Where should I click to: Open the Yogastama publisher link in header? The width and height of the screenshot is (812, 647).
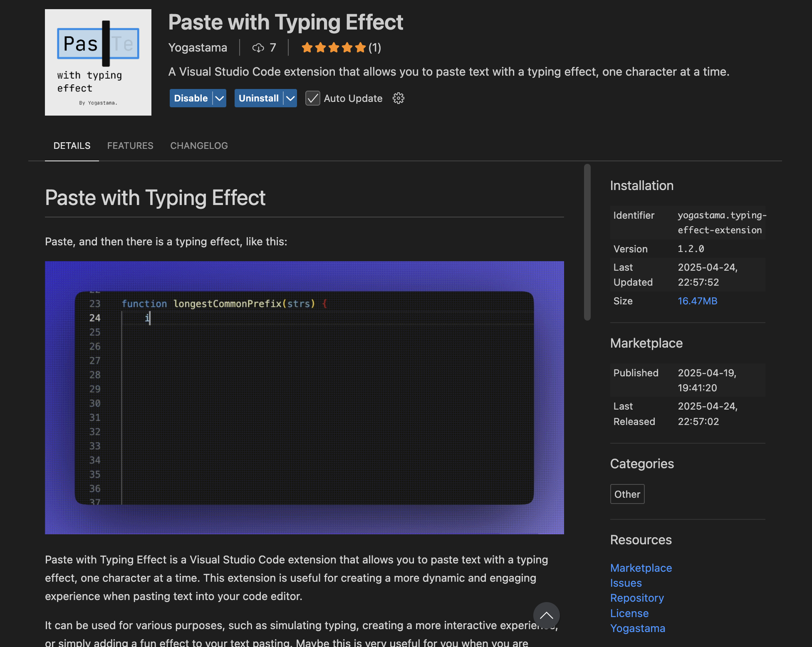198,48
